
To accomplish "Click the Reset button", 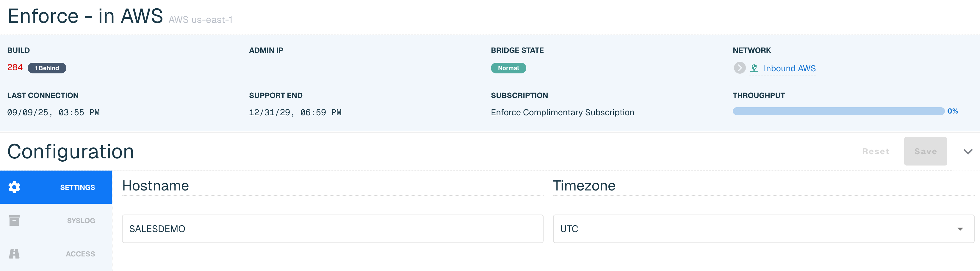I will pos(876,151).
